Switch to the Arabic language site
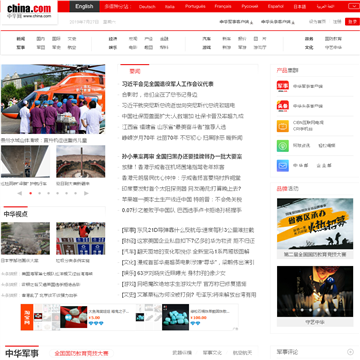The width and height of the screenshot is (360, 360). pyautogui.click(x=325, y=6)
